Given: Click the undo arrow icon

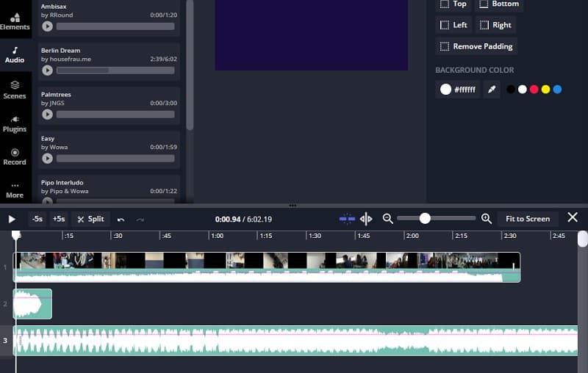Looking at the screenshot, I should (121, 219).
